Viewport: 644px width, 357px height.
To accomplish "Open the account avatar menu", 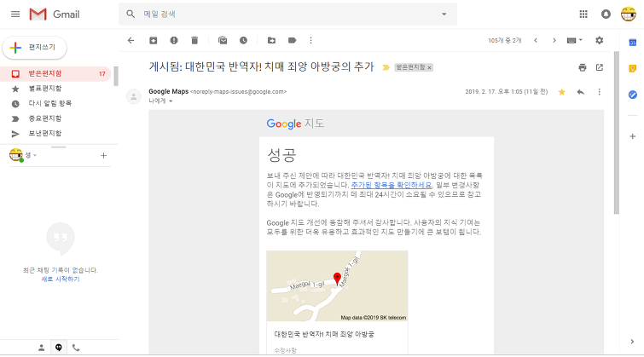I will [629, 14].
